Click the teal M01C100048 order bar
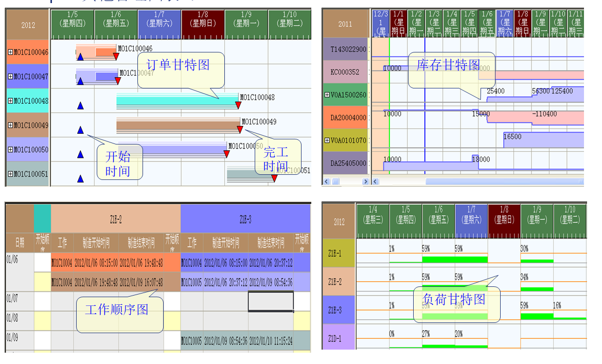602x364 pixels. point(176,100)
